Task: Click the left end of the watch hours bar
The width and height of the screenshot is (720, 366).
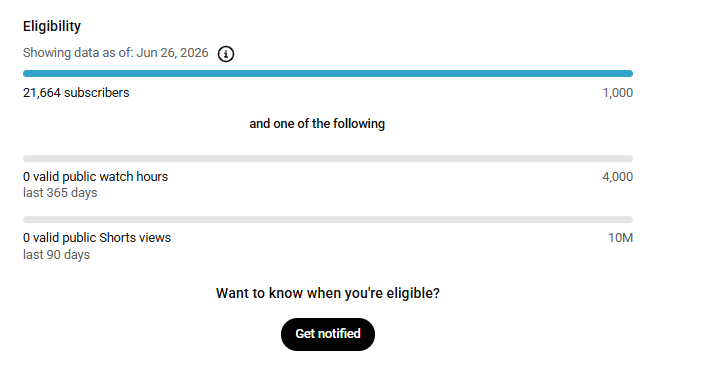Action: tap(26, 158)
